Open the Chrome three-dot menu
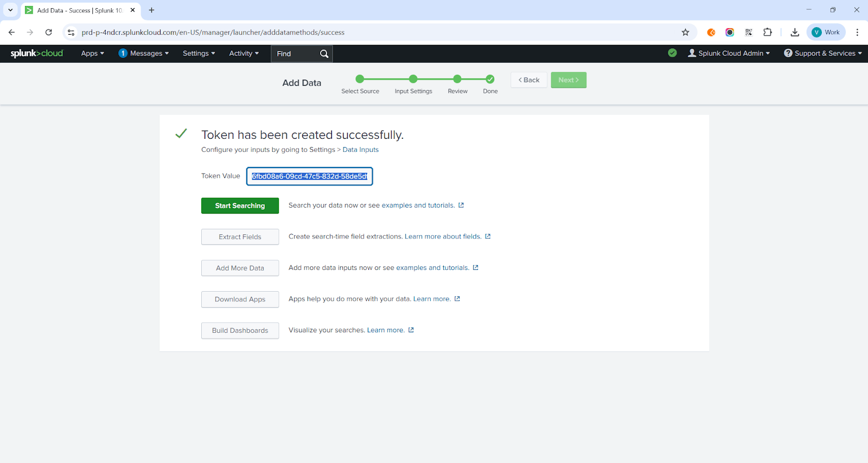 point(857,32)
